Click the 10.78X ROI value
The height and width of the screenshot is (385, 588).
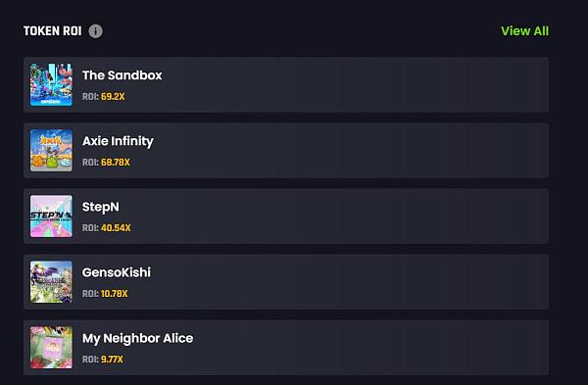[115, 294]
